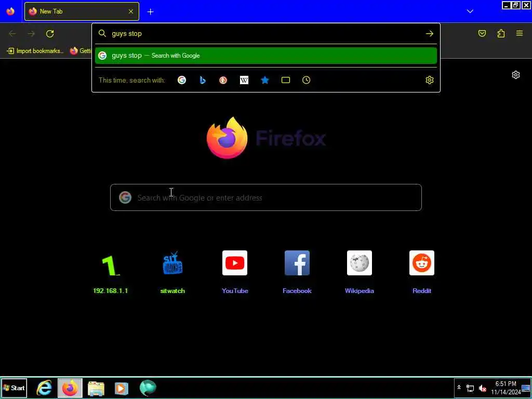This screenshot has width=532, height=399.
Task: Open the Getting Started bookmark
Action: coord(81,51)
